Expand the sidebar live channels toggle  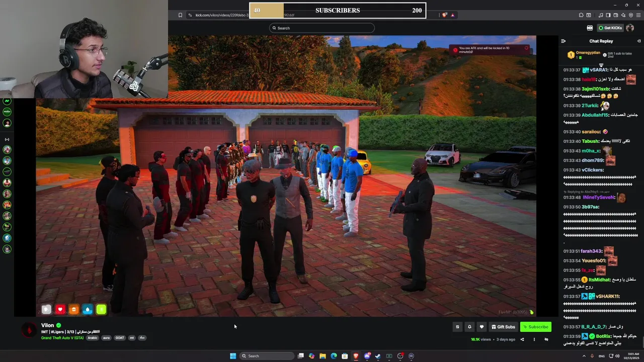click(7, 139)
